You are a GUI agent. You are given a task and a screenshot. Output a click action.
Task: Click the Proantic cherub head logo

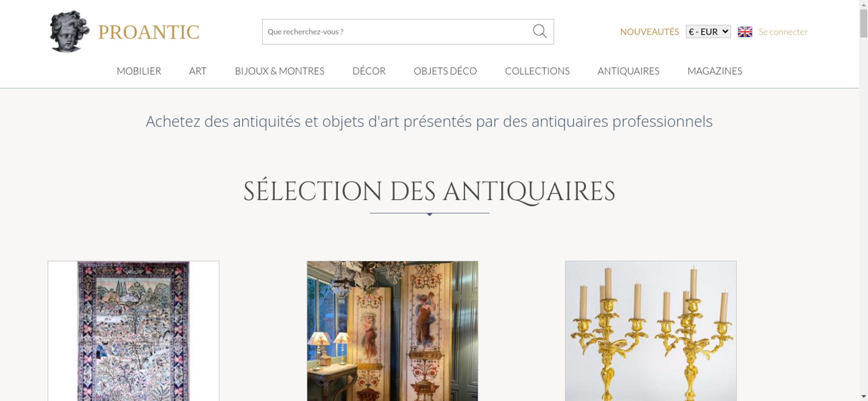(69, 31)
